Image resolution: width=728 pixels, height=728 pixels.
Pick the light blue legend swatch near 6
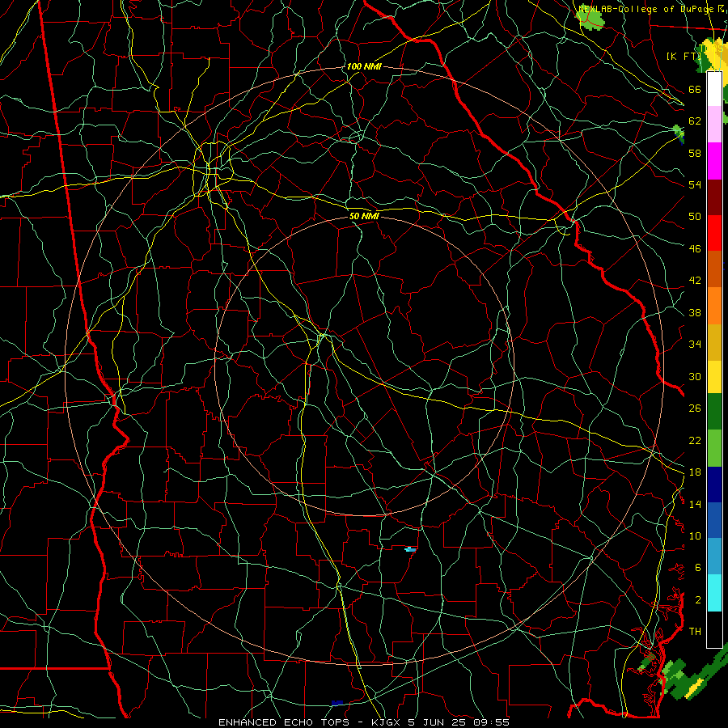click(714, 557)
